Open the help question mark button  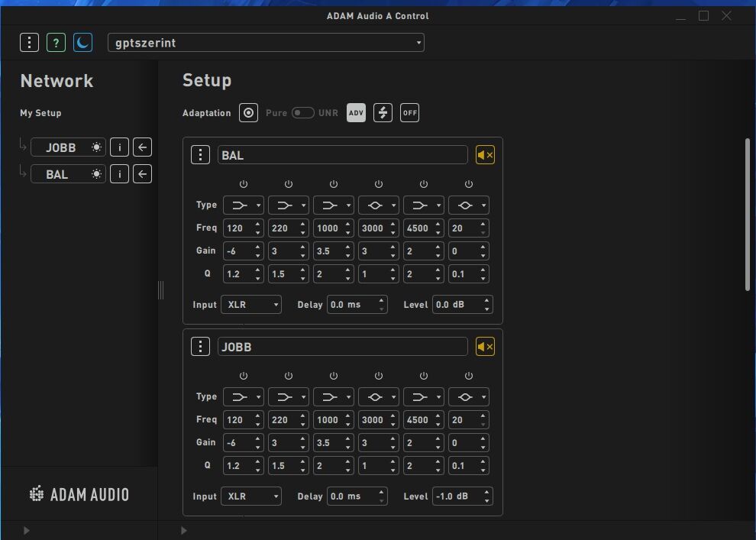[56, 43]
